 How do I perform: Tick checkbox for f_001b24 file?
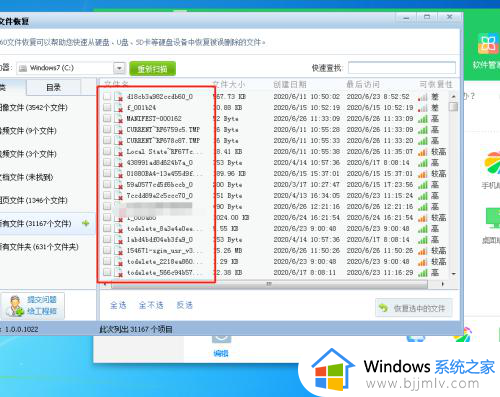coord(107,108)
